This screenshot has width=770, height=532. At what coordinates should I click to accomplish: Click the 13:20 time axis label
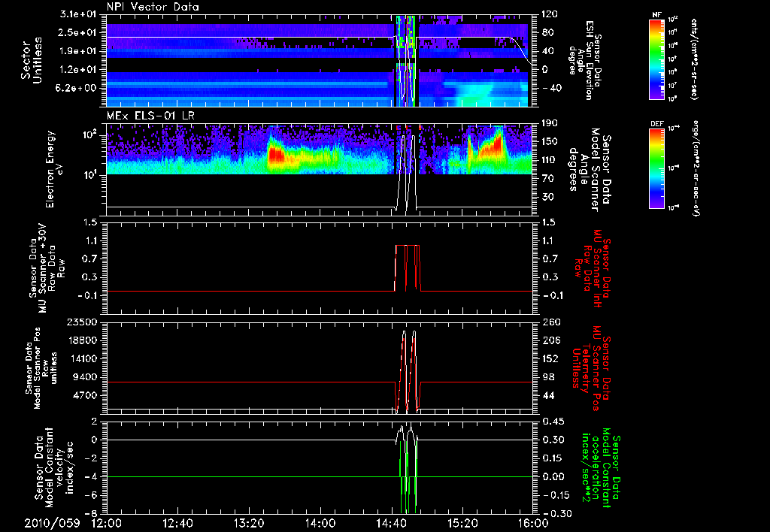[x=248, y=522]
